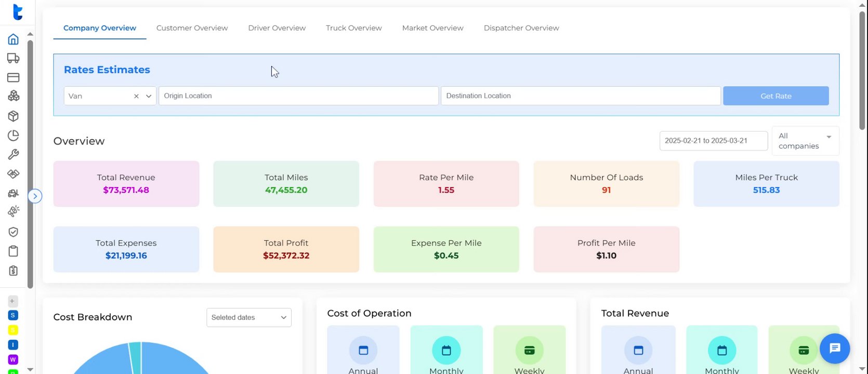Screen dimensions: 868x374
Task: Open the clipboard dollar icon in sidebar
Action: pyautogui.click(x=14, y=271)
